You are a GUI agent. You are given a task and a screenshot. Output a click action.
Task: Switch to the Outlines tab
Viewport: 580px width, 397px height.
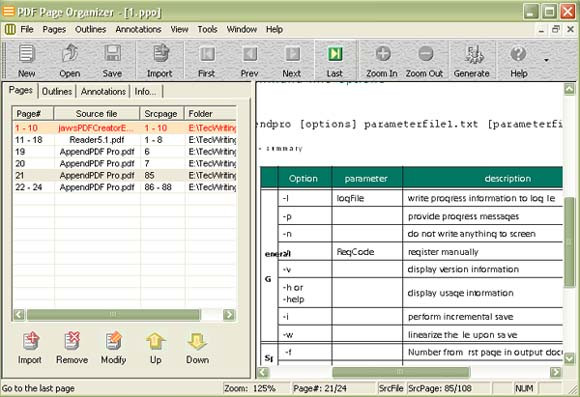(x=57, y=91)
